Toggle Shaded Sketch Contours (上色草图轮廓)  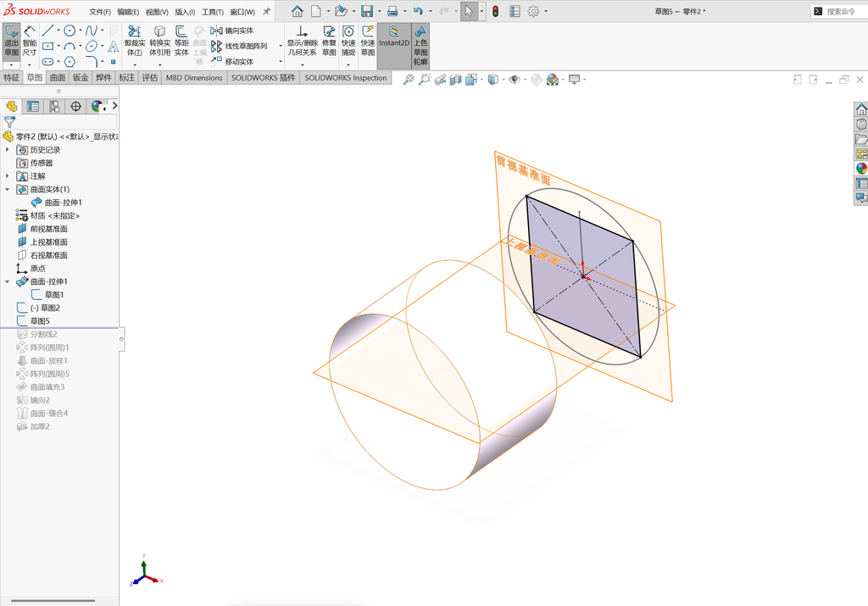pos(420,46)
